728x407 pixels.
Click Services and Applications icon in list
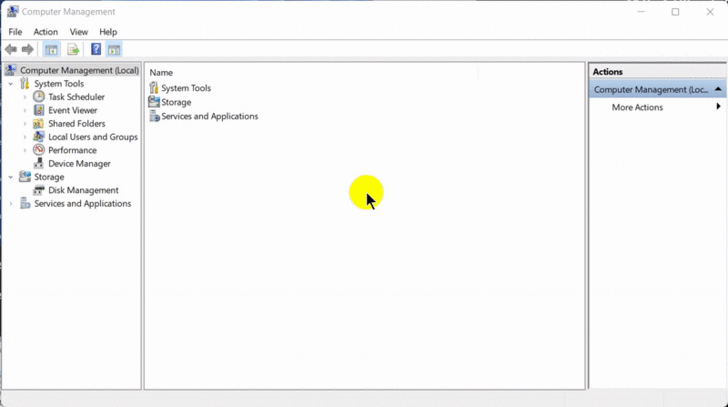tap(154, 116)
